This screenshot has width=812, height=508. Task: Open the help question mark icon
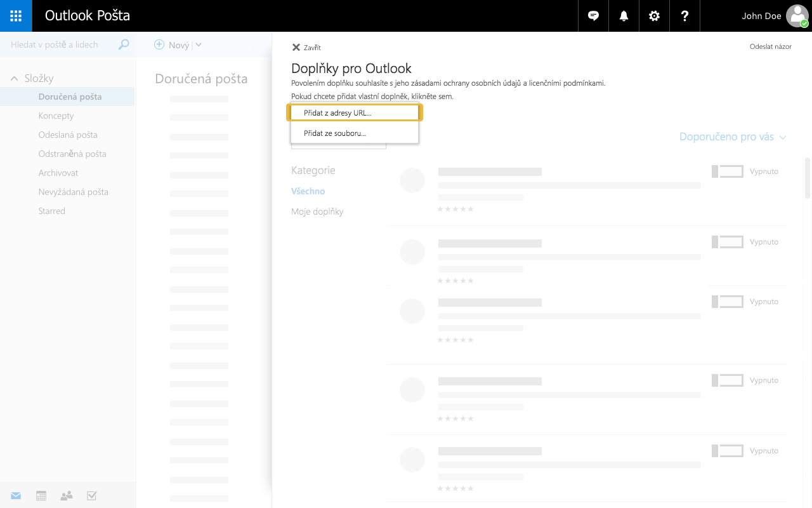(684, 16)
